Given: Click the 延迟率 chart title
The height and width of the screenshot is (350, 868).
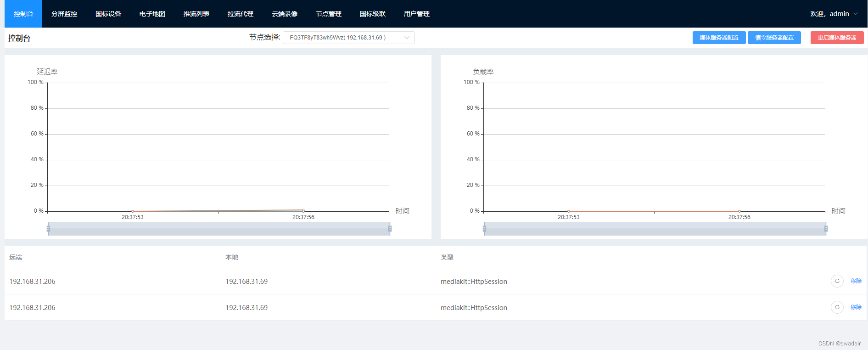Looking at the screenshot, I should pyautogui.click(x=47, y=72).
